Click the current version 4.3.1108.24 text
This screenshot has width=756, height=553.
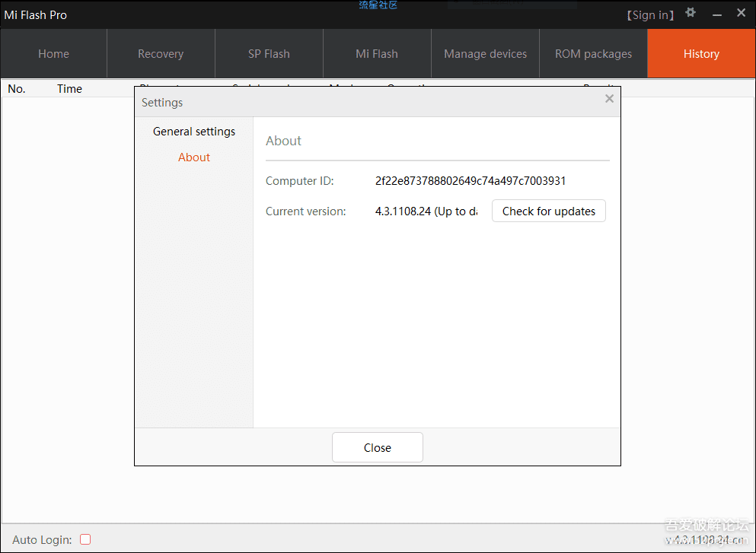[x=426, y=211]
